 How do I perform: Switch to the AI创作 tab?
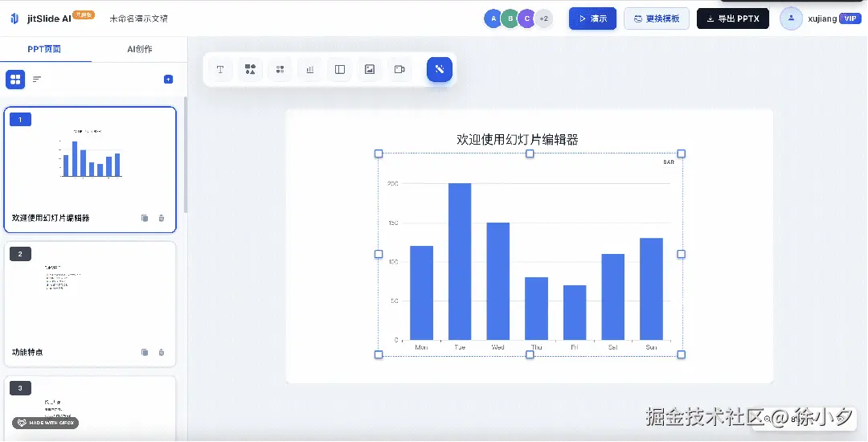click(139, 49)
